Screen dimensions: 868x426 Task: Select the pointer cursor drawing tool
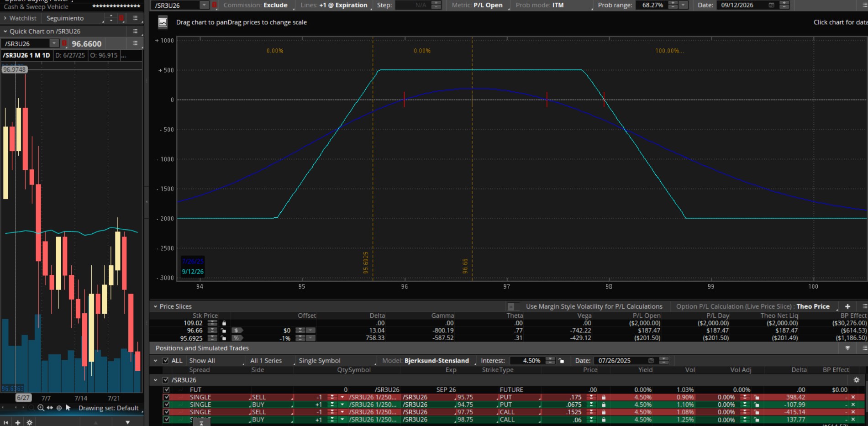coord(68,408)
